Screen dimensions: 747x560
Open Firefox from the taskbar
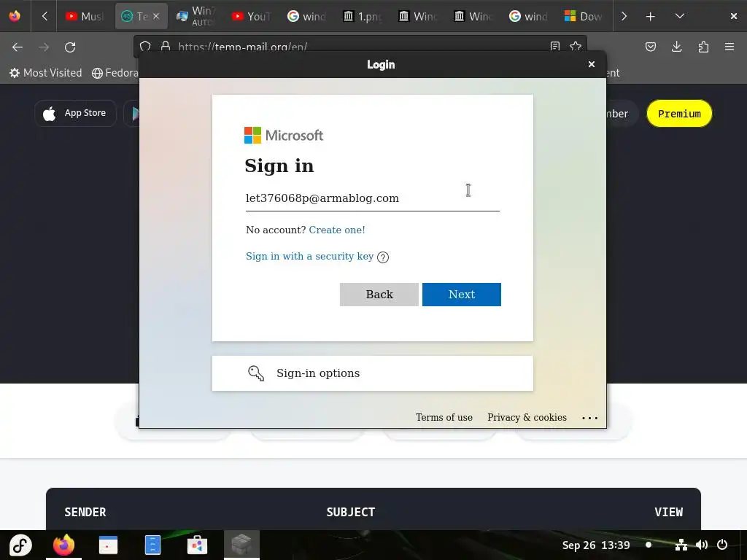[63, 545]
